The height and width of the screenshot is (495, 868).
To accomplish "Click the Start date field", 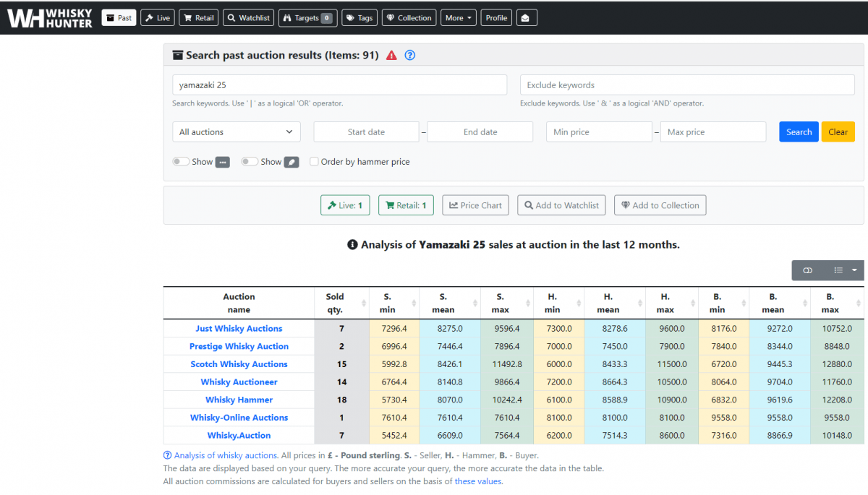I will 366,132.
